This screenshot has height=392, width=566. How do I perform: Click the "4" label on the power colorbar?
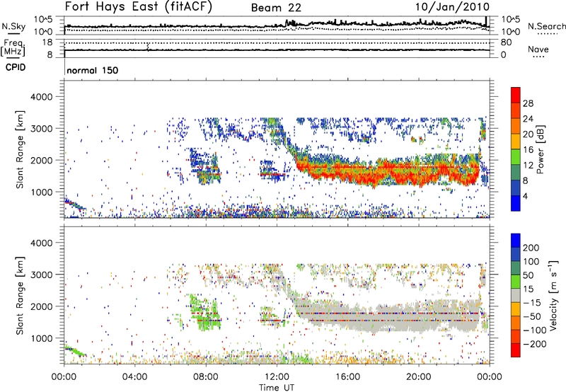525,196
